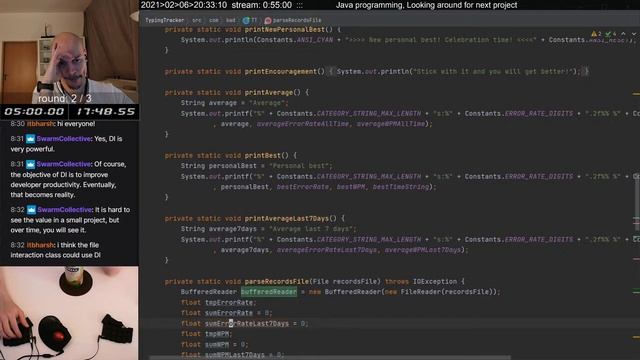Select the com breadcrumb item
This screenshot has width=640, height=360.
pyautogui.click(x=214, y=20)
